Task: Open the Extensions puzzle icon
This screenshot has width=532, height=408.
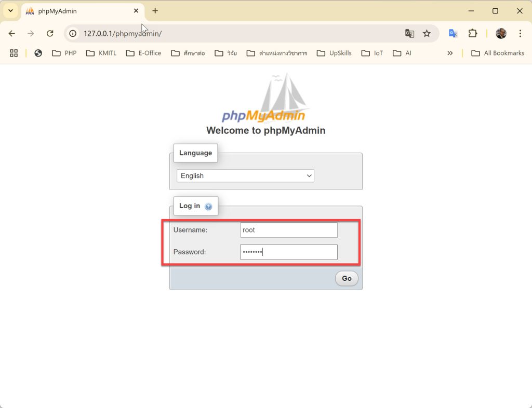Action: pos(473,34)
